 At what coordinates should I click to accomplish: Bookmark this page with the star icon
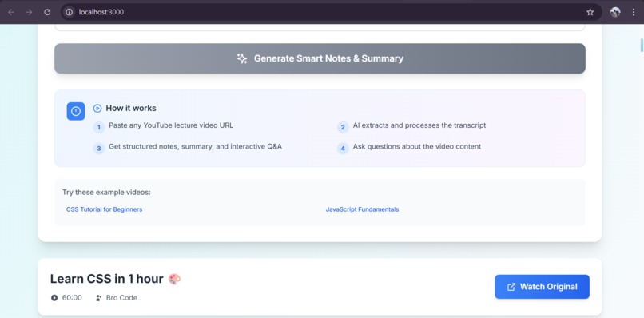pyautogui.click(x=590, y=12)
